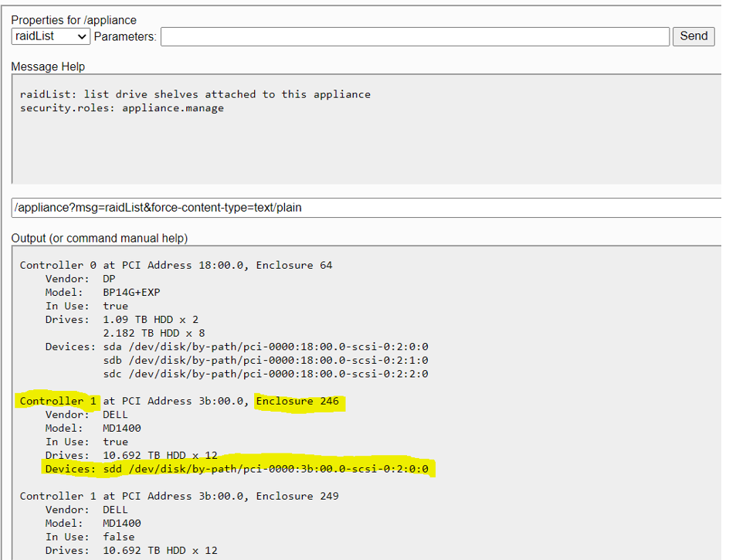The height and width of the screenshot is (560, 736).
Task: Click the sdd device path line
Action: tap(237, 469)
